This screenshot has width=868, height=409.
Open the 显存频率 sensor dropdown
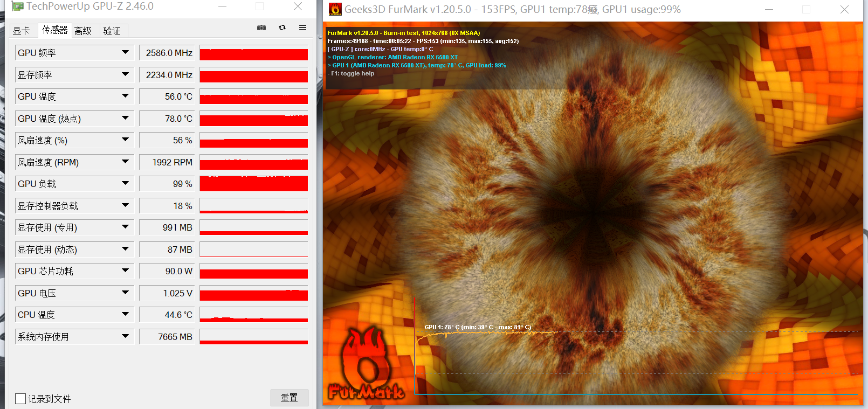[x=125, y=74]
